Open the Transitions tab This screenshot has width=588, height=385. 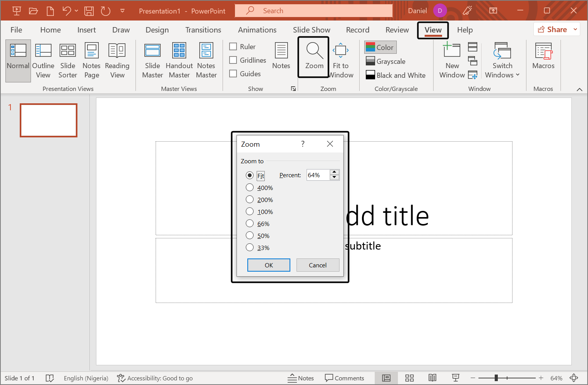tap(203, 30)
